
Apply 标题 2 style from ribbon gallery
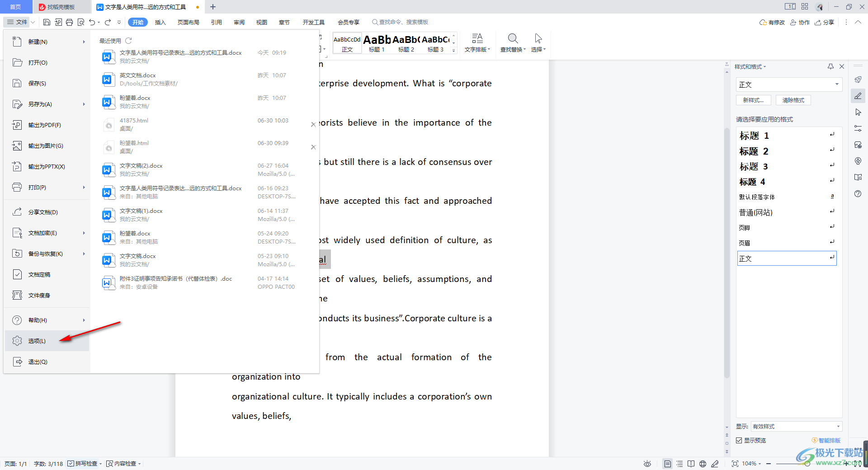tap(406, 43)
